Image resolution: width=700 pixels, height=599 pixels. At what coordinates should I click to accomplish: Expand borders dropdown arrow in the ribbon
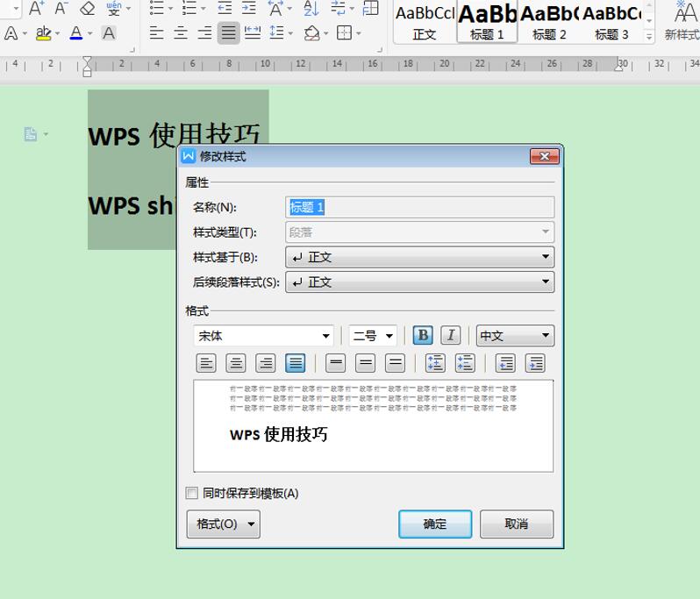[359, 33]
